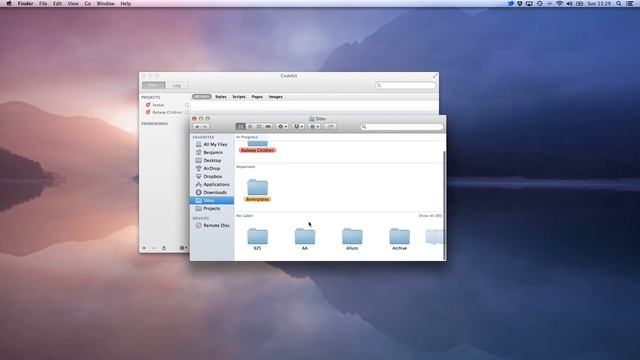This screenshot has width=640, height=360.
Task: Open Benjamin home folder in sidebar
Action: [x=212, y=152]
